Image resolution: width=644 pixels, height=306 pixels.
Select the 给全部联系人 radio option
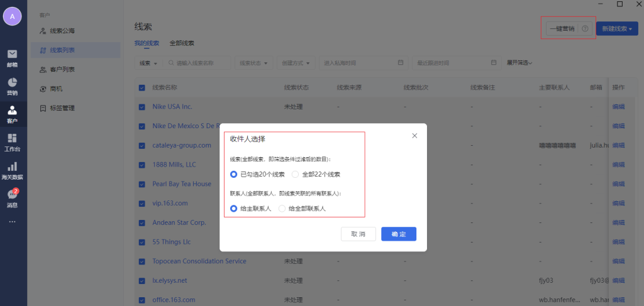click(282, 208)
